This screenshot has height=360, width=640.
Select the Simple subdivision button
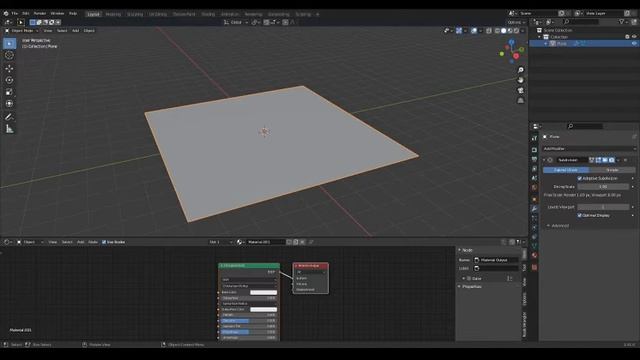[612, 169]
